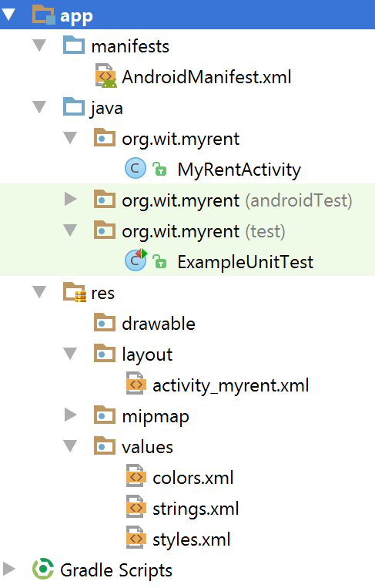375x588 pixels.
Task: Select the org.wit.myrent (test) package name
Action: [203, 232]
